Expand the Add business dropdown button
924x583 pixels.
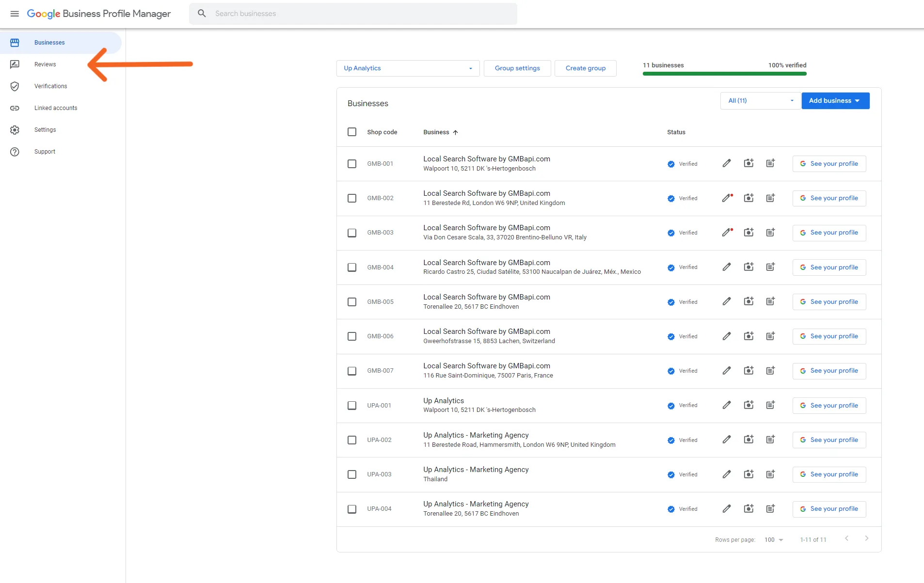(835, 101)
